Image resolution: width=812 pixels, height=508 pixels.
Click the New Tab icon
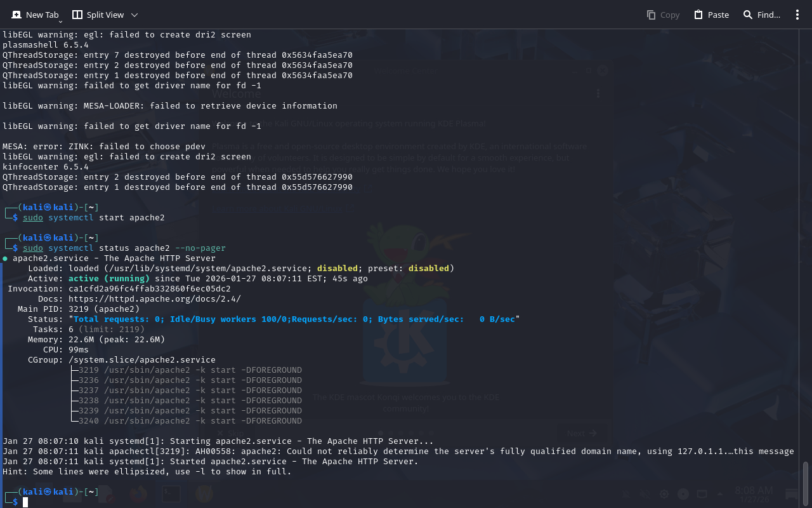tap(16, 15)
